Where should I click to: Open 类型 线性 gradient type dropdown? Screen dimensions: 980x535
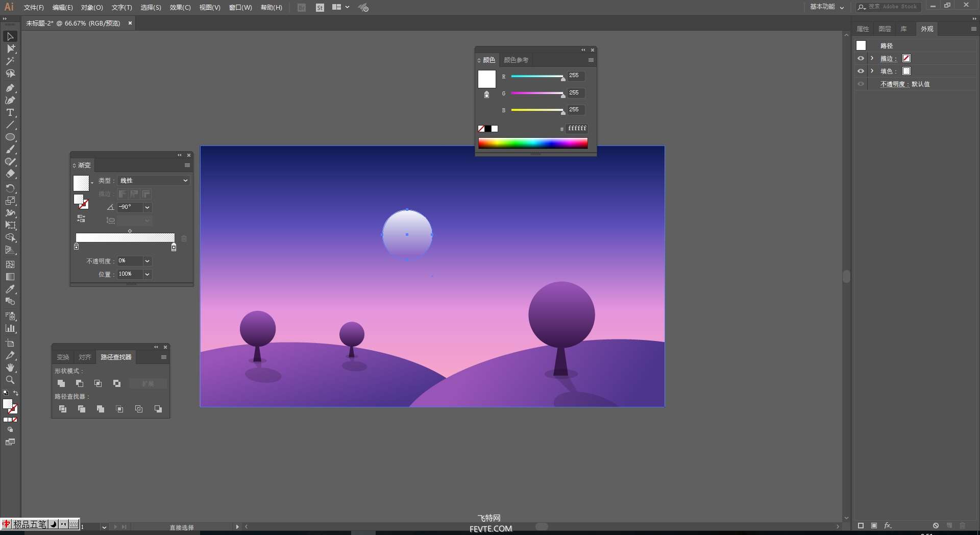point(154,181)
